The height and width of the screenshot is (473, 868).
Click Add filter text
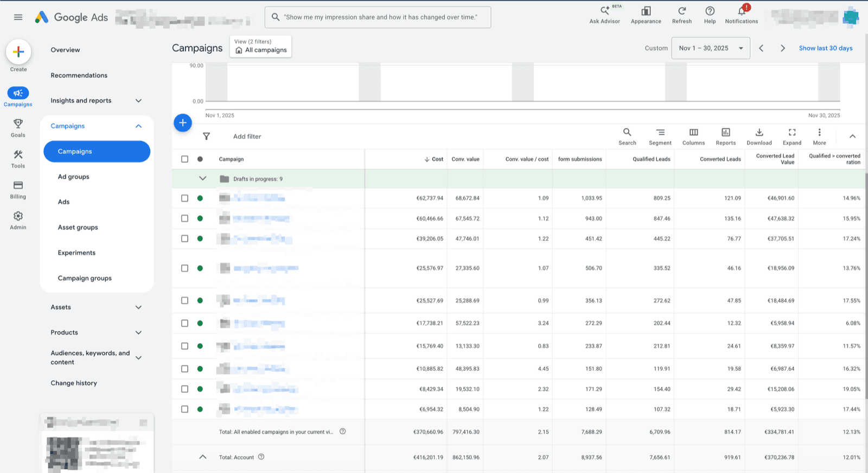(x=247, y=136)
